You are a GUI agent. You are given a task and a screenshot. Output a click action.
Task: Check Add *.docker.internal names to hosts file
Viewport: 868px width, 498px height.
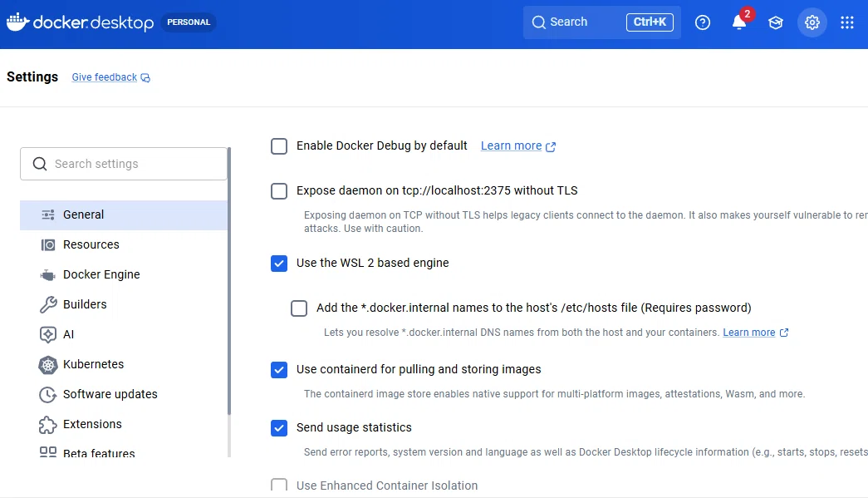click(x=299, y=308)
